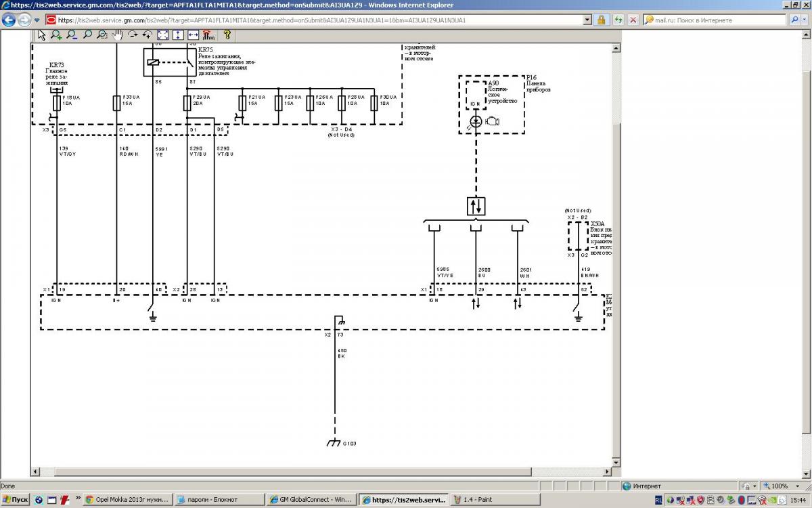
Task: Click the zoom in magnifier tool
Action: (x=56, y=35)
